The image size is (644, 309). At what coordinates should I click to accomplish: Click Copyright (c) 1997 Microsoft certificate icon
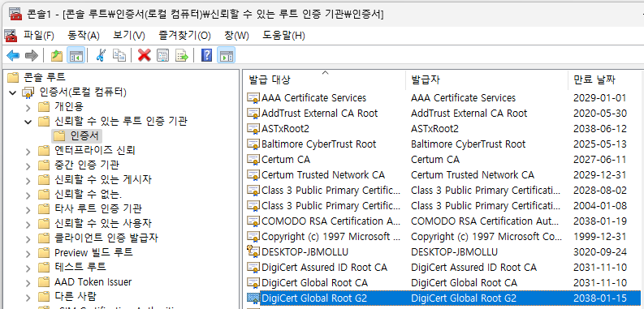253,237
